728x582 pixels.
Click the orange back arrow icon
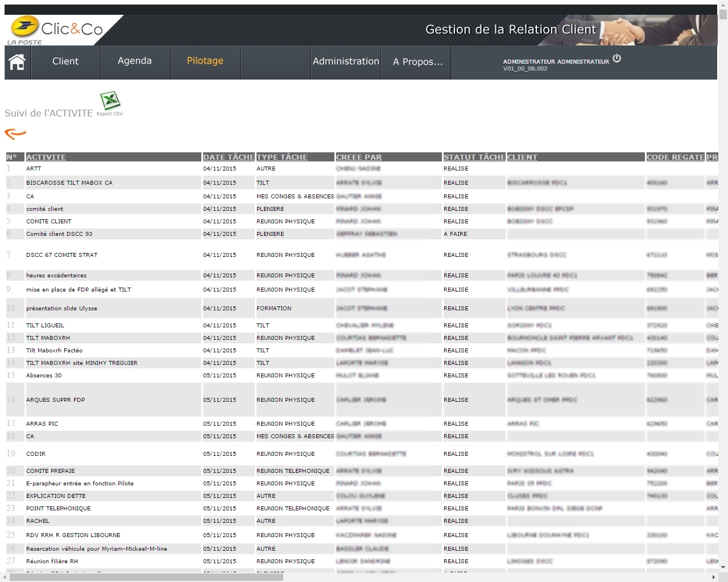[x=15, y=134]
